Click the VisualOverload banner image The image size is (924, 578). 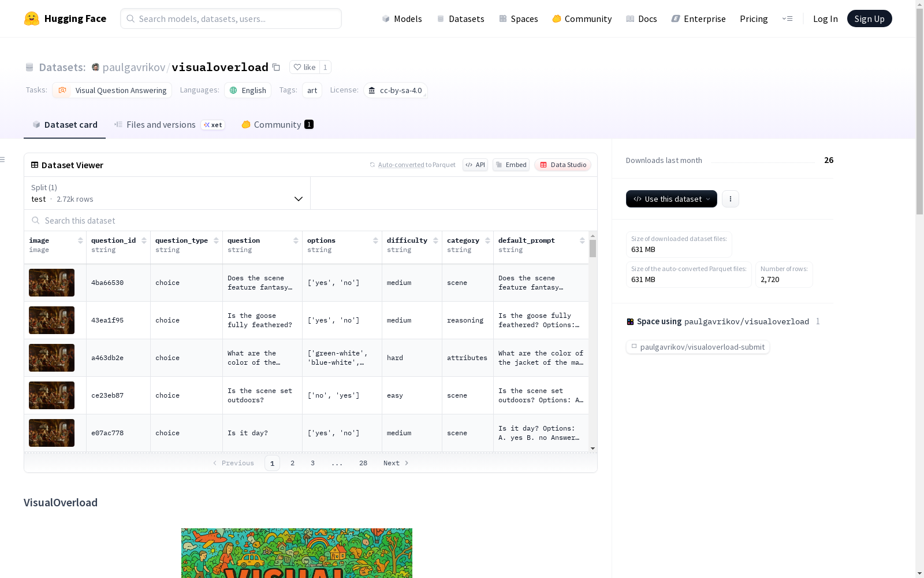click(x=297, y=553)
